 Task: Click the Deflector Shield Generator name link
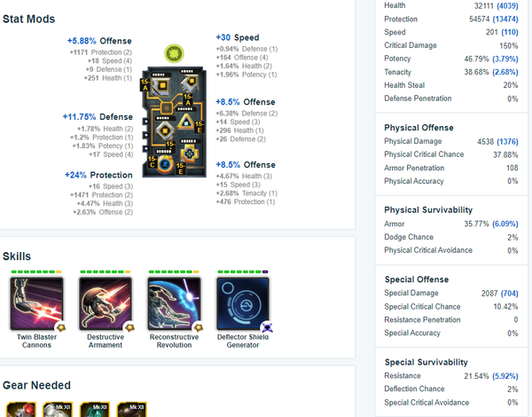tap(243, 341)
